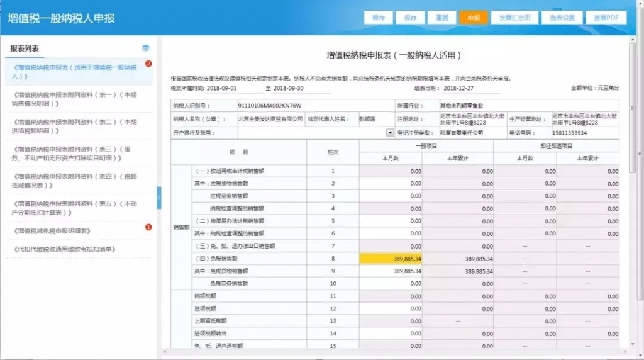Image resolution: width=644 pixels, height=360 pixels.
Task: Click 查看PDF button
Action: pyautogui.click(x=606, y=18)
